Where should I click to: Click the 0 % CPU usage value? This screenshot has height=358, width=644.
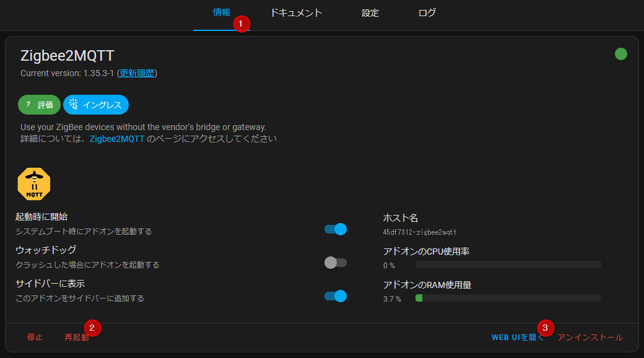[389, 266]
